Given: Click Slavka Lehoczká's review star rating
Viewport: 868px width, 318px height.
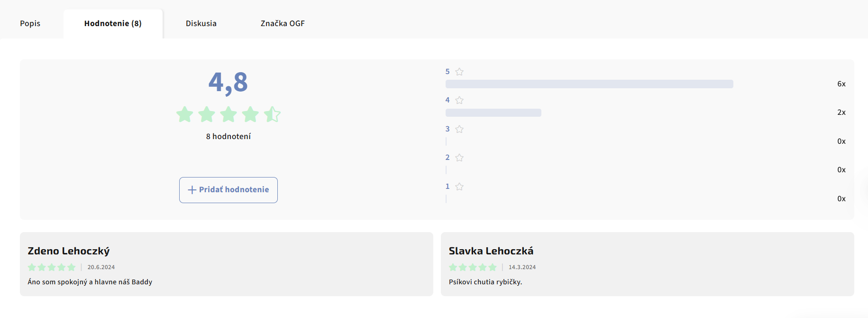Looking at the screenshot, I should (x=473, y=267).
